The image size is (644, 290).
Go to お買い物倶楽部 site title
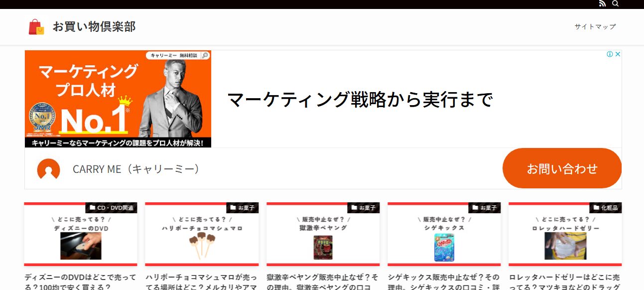tap(94, 27)
